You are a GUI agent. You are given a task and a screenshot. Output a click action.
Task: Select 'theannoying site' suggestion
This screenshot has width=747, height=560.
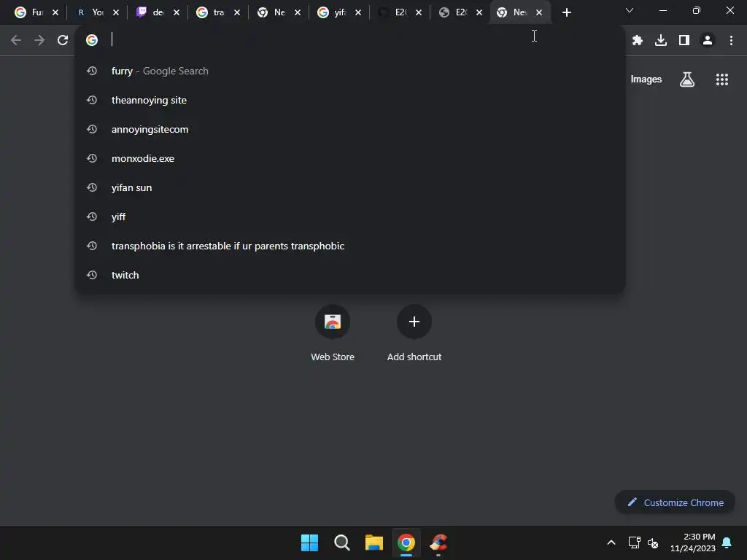coord(350,100)
